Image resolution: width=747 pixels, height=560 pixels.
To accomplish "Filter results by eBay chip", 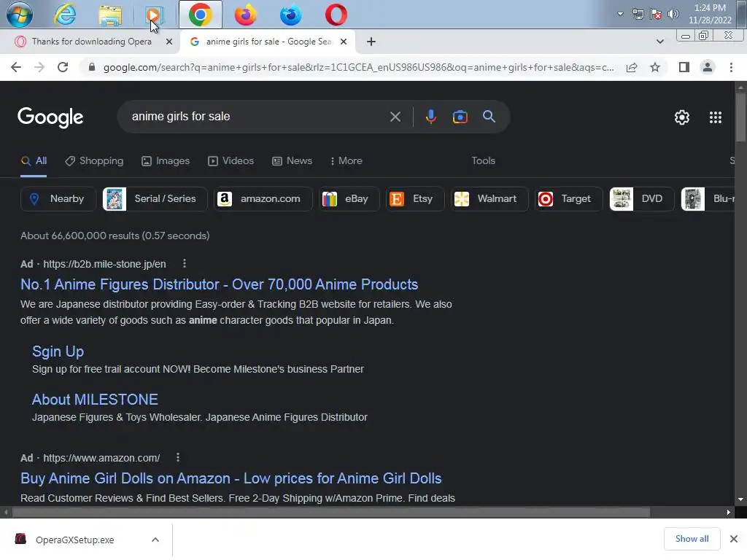I will (349, 198).
